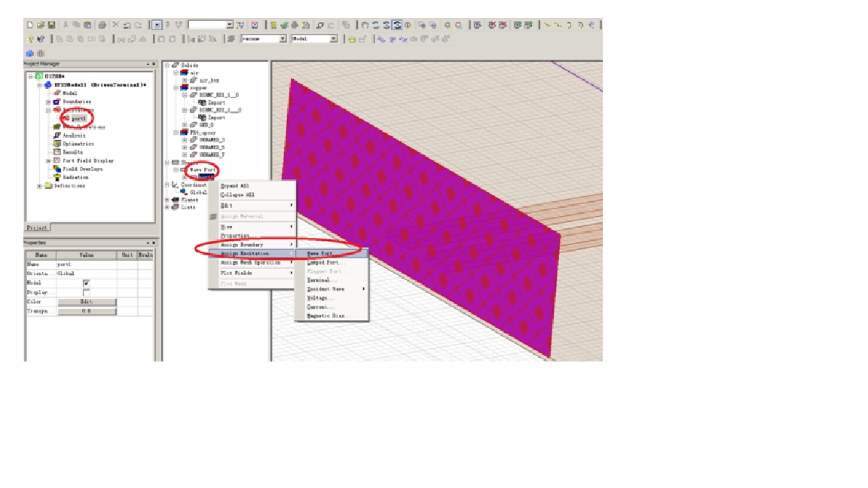This screenshot has width=868, height=488.
Task: Click Collapse All in context menu
Action: point(252,195)
